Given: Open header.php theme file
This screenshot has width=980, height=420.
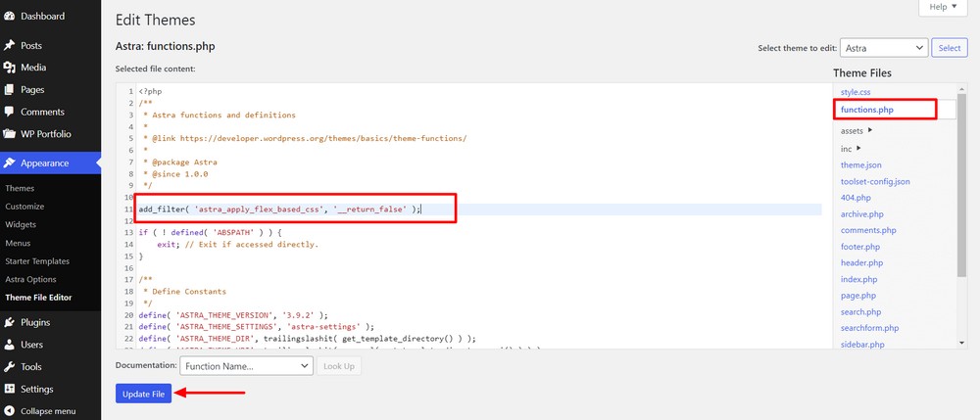Looking at the screenshot, I should tap(861, 262).
